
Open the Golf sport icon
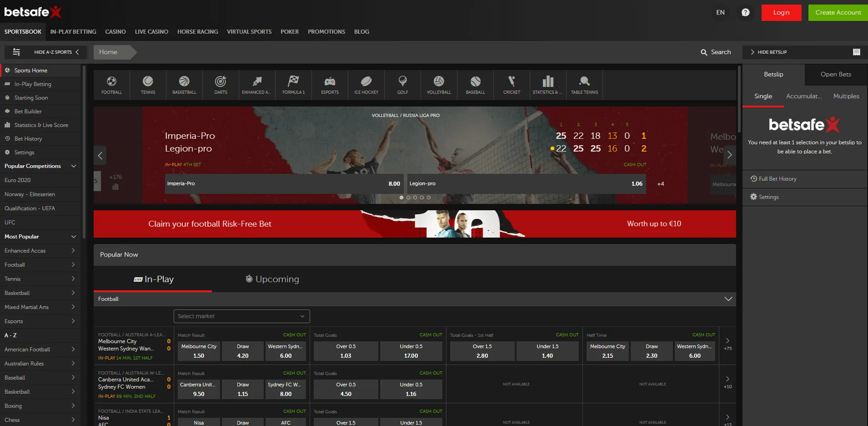(x=402, y=85)
